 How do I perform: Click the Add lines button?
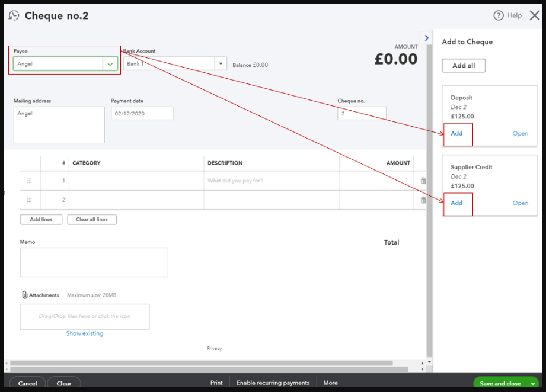pos(41,220)
